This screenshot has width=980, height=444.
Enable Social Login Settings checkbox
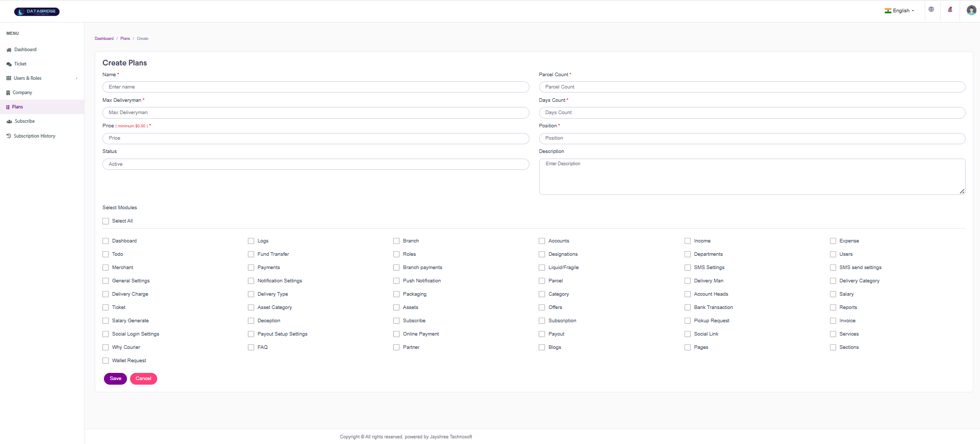click(x=105, y=334)
